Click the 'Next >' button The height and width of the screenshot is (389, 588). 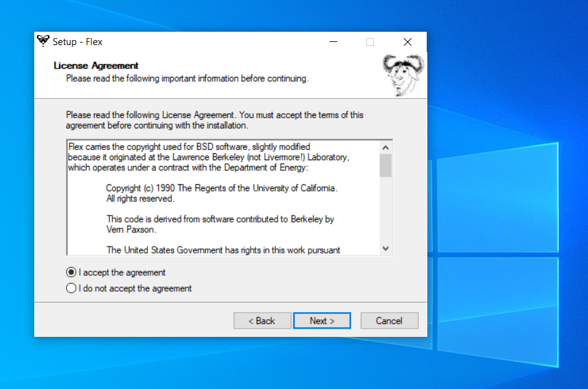[x=322, y=320]
